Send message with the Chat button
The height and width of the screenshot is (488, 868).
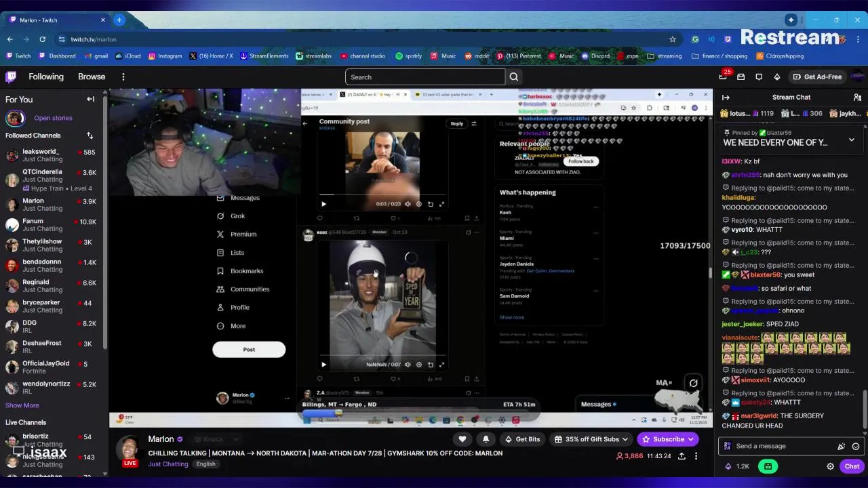click(852, 466)
